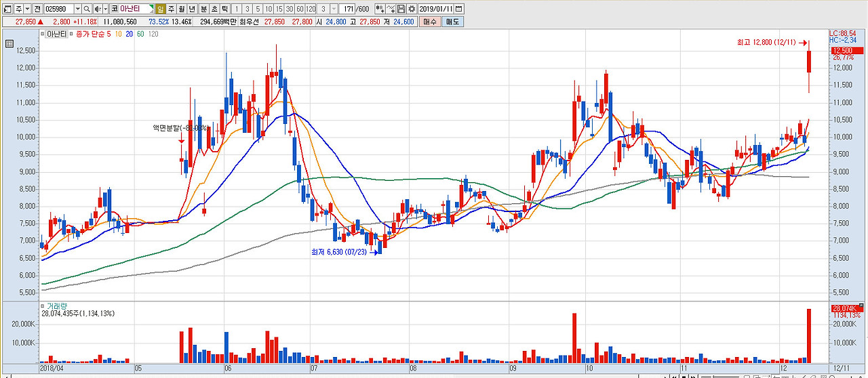Open the window layout icon at toolbar start
The height and width of the screenshot is (378, 868).
pos(7,9)
